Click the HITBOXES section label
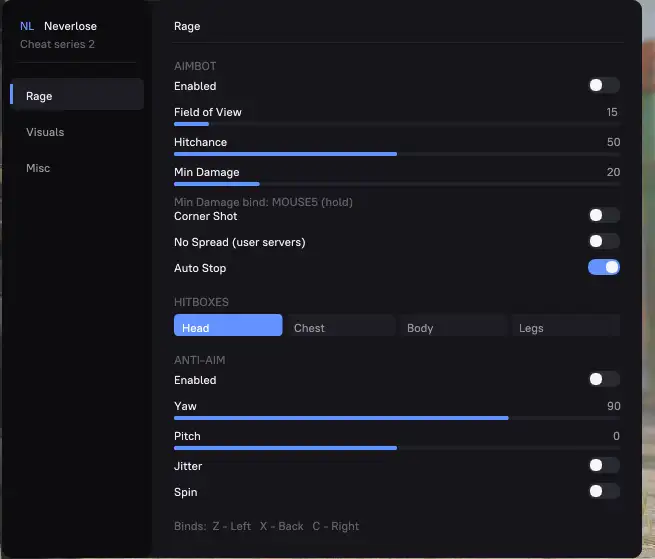The image size is (655, 559). (x=201, y=302)
